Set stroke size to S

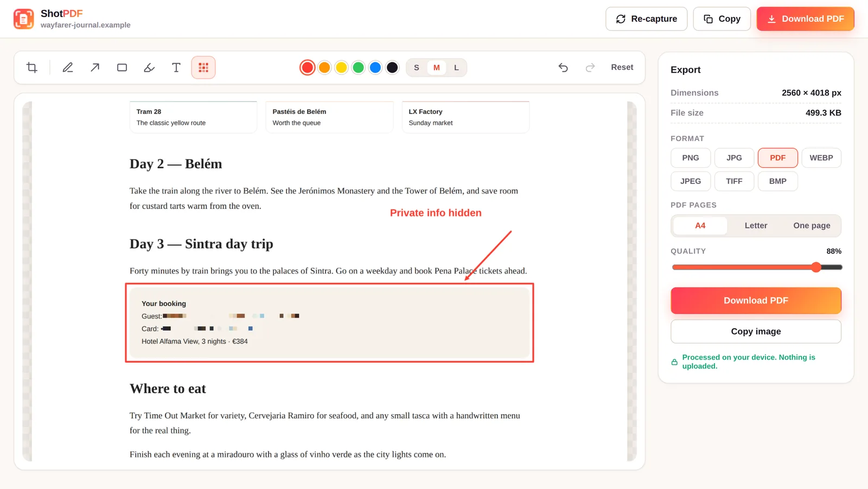pyautogui.click(x=417, y=67)
